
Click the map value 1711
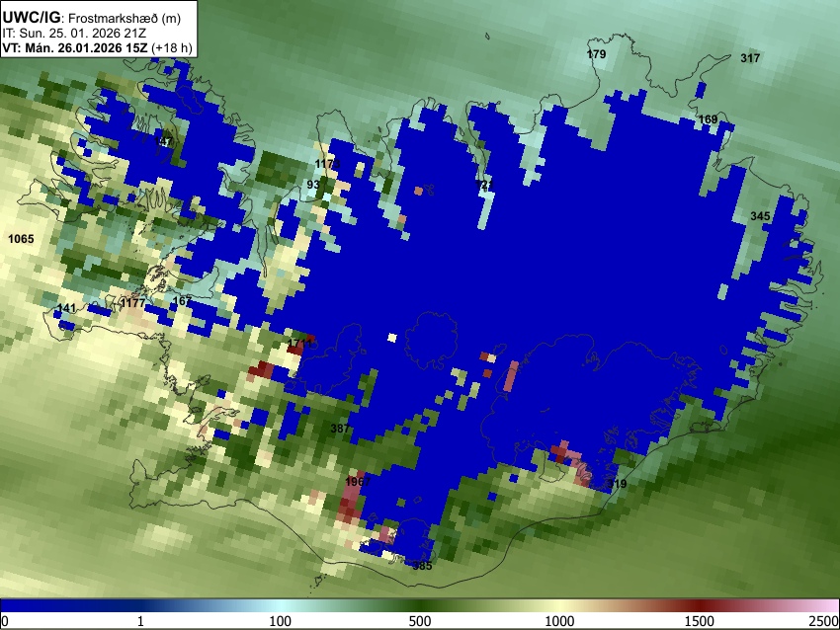tap(300, 343)
